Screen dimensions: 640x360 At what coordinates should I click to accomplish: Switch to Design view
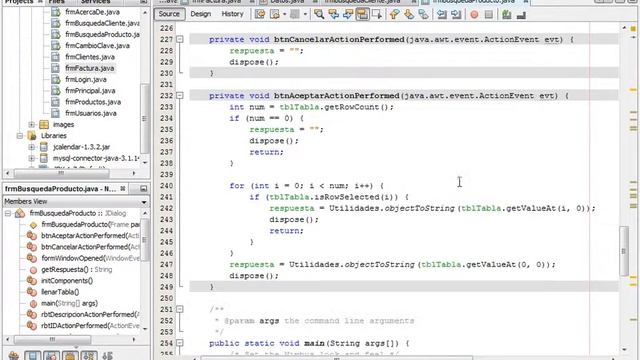(201, 14)
